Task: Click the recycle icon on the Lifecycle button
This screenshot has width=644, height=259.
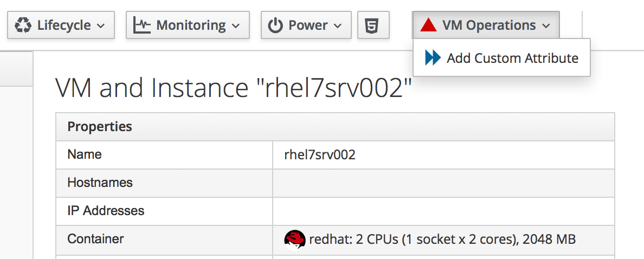Action: [x=23, y=25]
